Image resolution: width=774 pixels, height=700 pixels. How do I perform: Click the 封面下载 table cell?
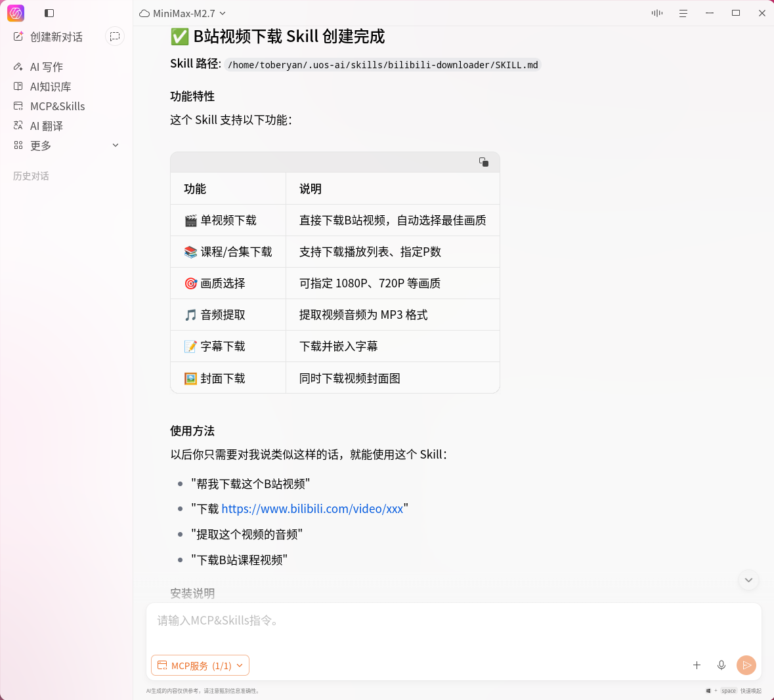coord(228,379)
